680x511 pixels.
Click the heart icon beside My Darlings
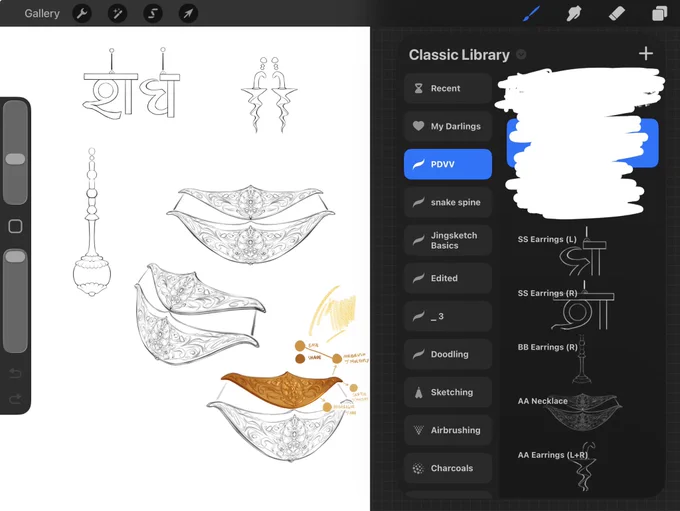click(418, 126)
